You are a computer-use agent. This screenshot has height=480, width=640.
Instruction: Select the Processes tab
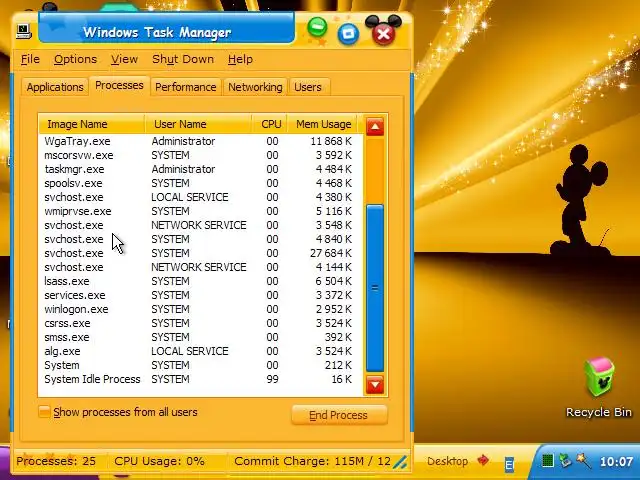pos(119,85)
